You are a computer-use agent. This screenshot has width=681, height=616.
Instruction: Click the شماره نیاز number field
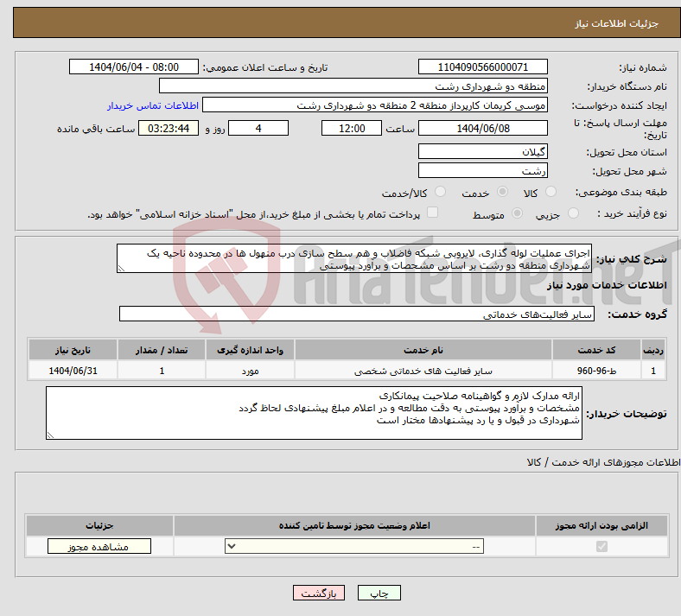click(483, 67)
